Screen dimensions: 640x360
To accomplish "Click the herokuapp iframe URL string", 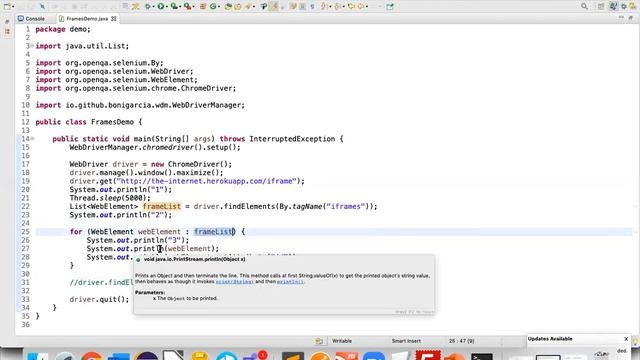I will click(206, 181).
